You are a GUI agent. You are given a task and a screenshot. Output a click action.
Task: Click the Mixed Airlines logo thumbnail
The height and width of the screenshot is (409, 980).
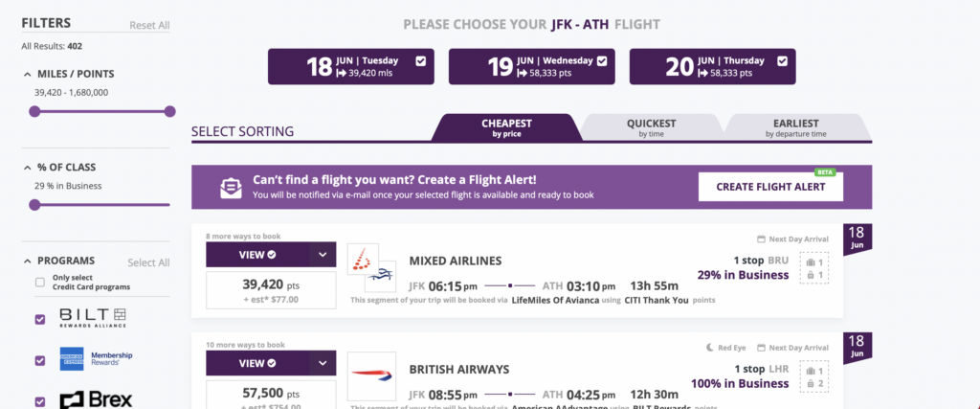click(x=372, y=267)
